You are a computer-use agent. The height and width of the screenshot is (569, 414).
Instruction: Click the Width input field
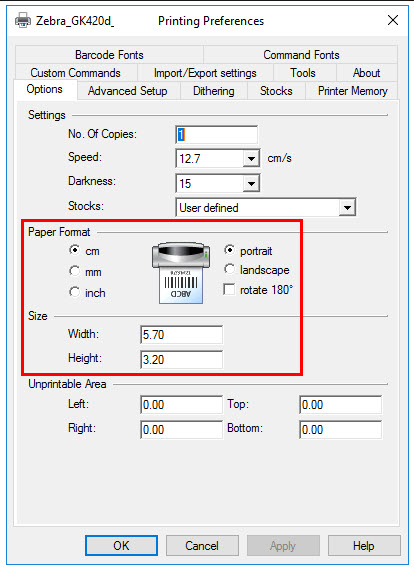point(181,334)
